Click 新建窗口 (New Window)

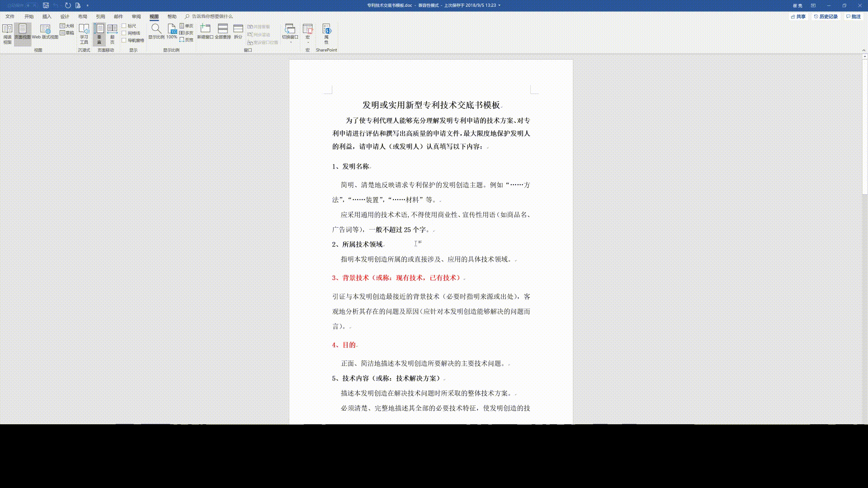[205, 32]
